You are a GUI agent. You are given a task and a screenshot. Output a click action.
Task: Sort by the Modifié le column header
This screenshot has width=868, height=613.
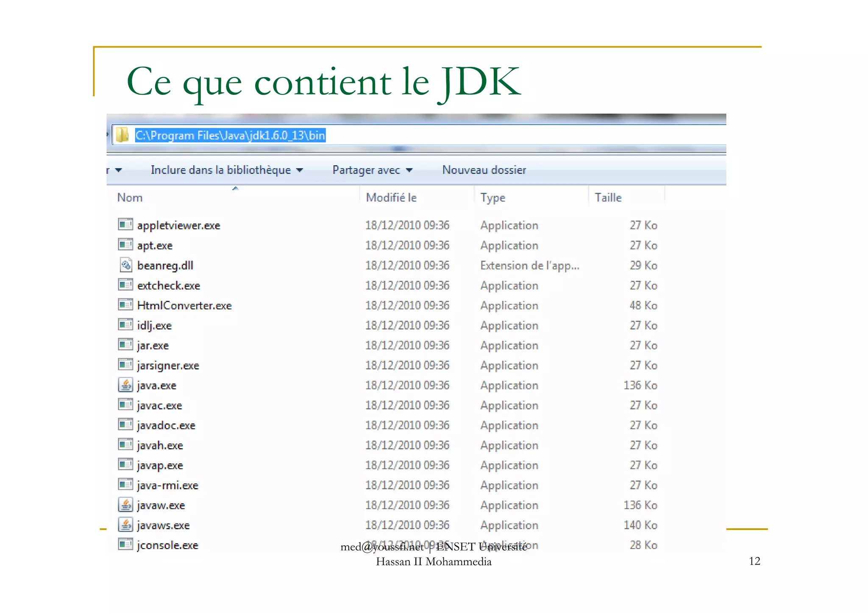tap(391, 197)
